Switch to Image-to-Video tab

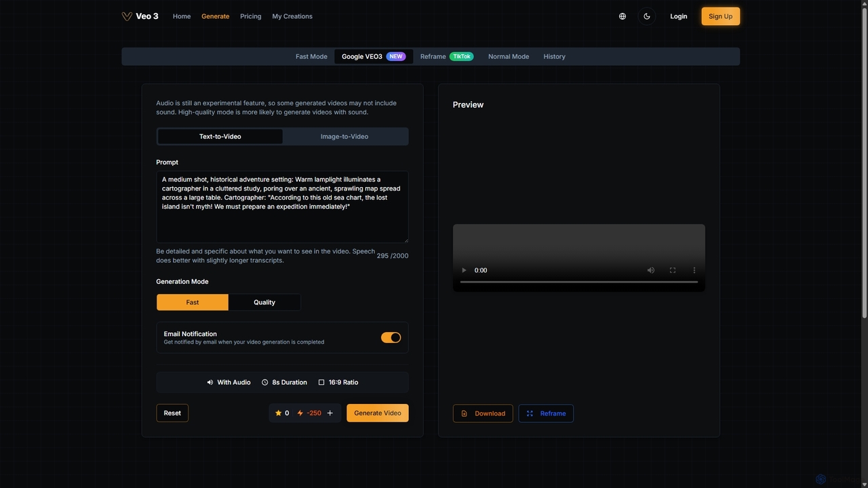coord(344,136)
